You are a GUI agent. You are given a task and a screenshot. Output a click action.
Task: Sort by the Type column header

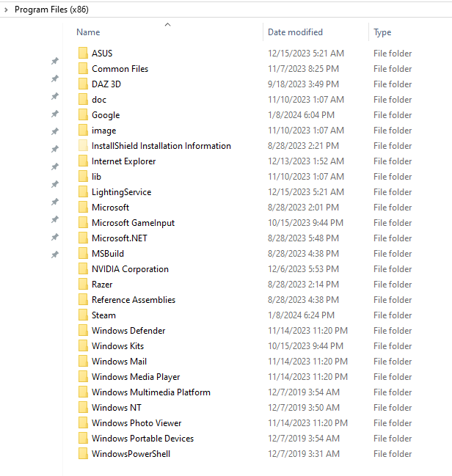click(382, 32)
